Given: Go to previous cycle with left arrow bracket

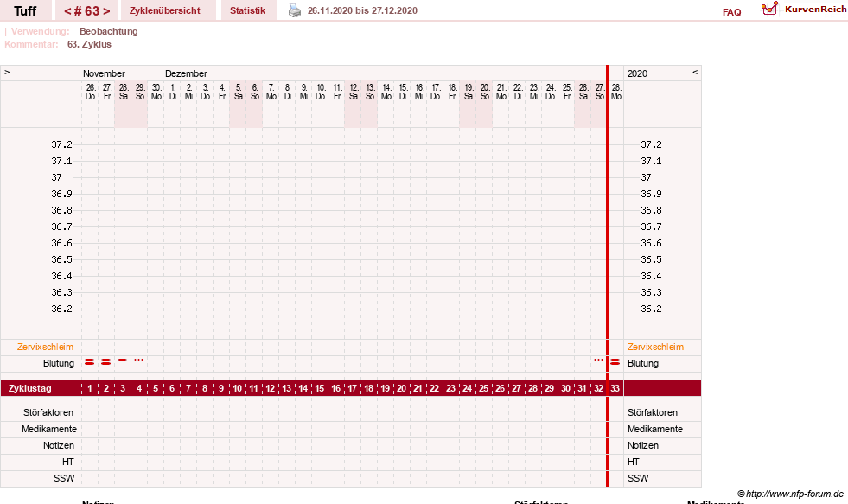Looking at the screenshot, I should pyautogui.click(x=67, y=11).
